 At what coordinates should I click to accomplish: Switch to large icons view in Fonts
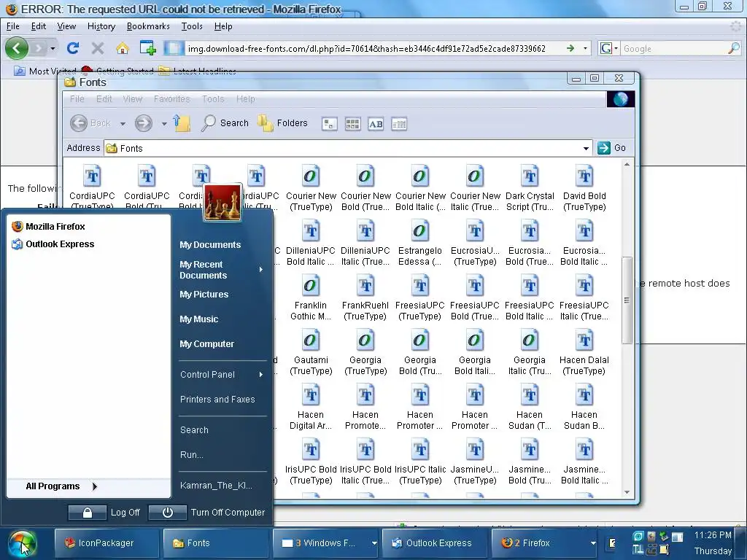pyautogui.click(x=329, y=124)
